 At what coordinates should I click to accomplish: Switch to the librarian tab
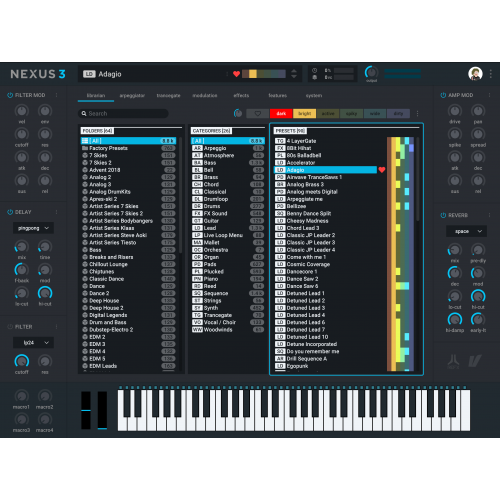click(96, 96)
